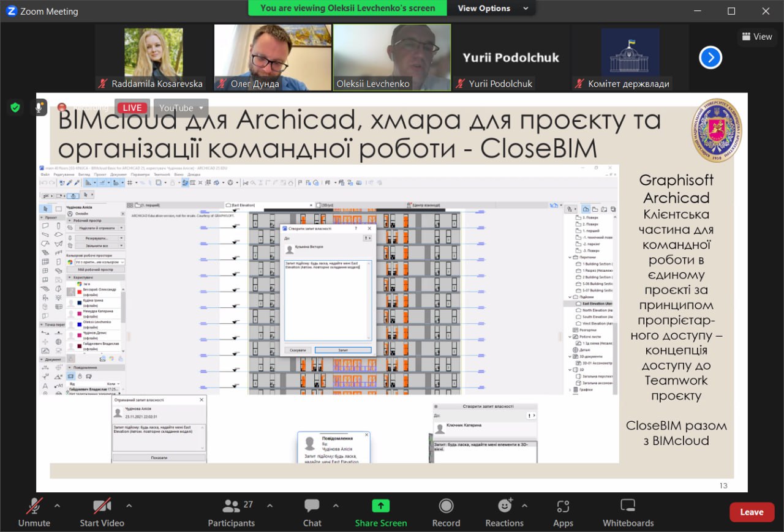Select Yurii Podolchuk's participant tile
784x532 pixels.
tap(511, 58)
